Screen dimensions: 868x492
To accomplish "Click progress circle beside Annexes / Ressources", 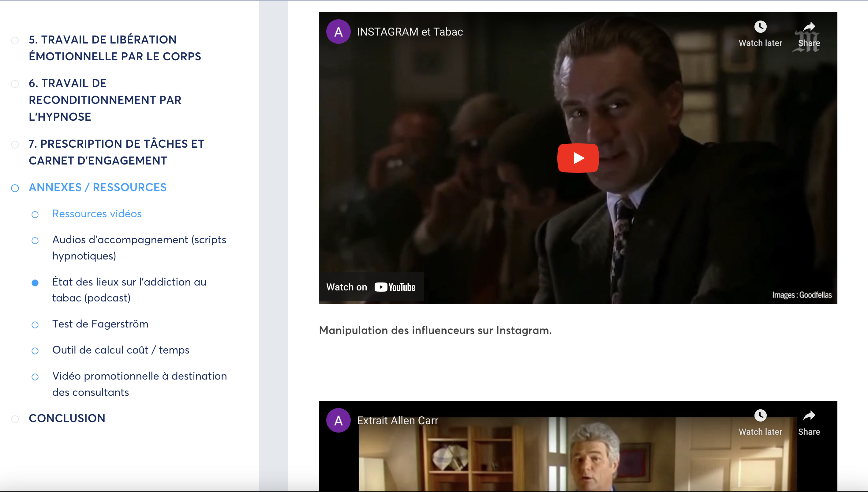I will point(15,188).
